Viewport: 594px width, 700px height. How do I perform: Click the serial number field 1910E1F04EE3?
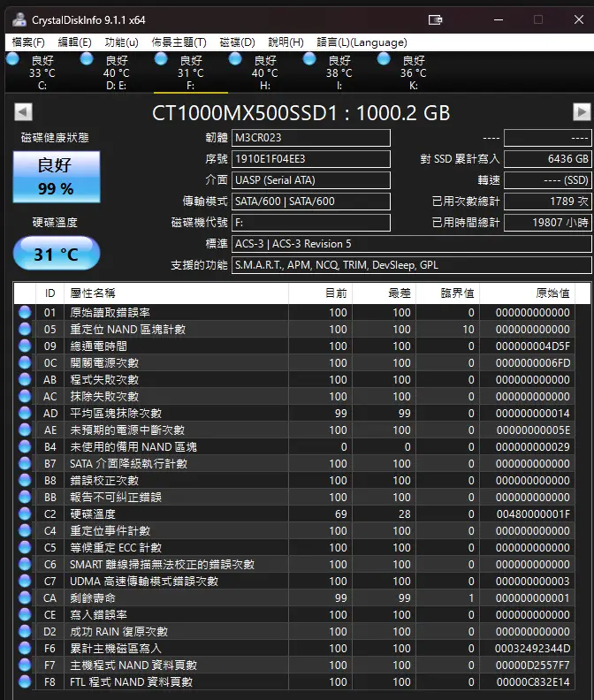coord(311,159)
